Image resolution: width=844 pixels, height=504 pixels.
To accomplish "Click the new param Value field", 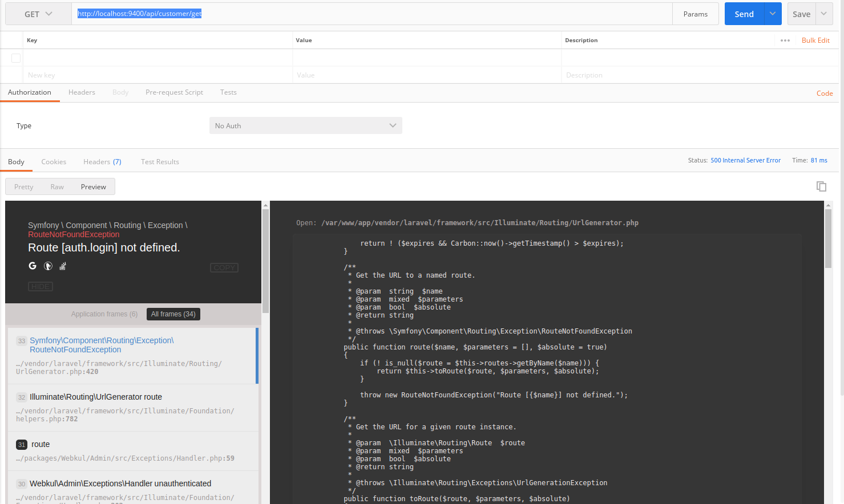I will (x=427, y=75).
